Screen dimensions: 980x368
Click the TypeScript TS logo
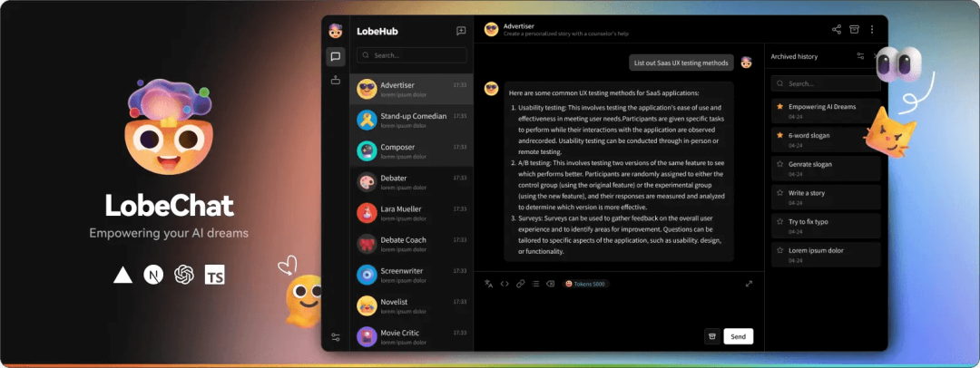click(214, 275)
